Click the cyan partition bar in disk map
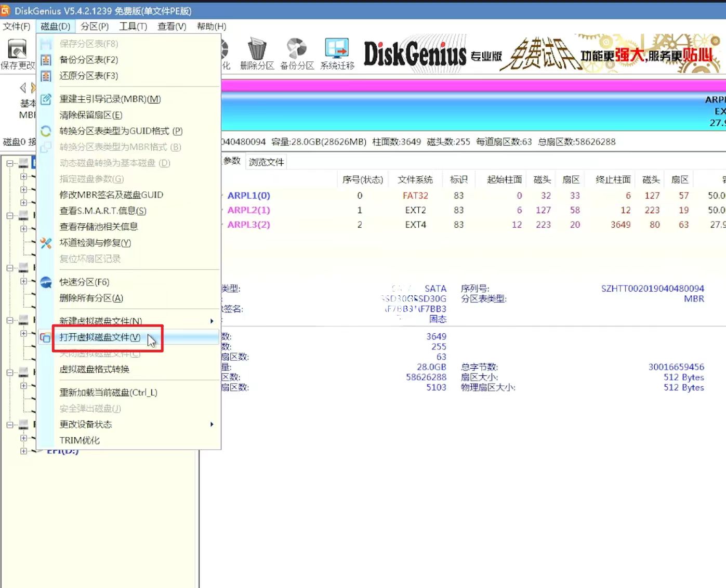The height and width of the screenshot is (588, 726). 473,112
